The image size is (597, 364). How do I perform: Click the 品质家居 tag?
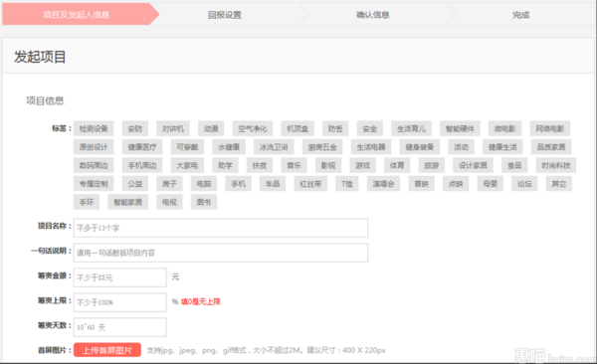coord(551,147)
